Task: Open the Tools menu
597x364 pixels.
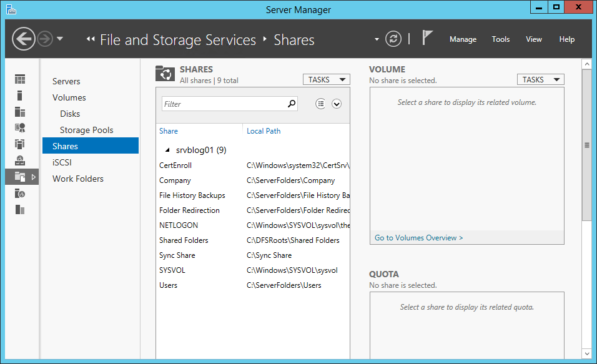Action: tap(500, 39)
